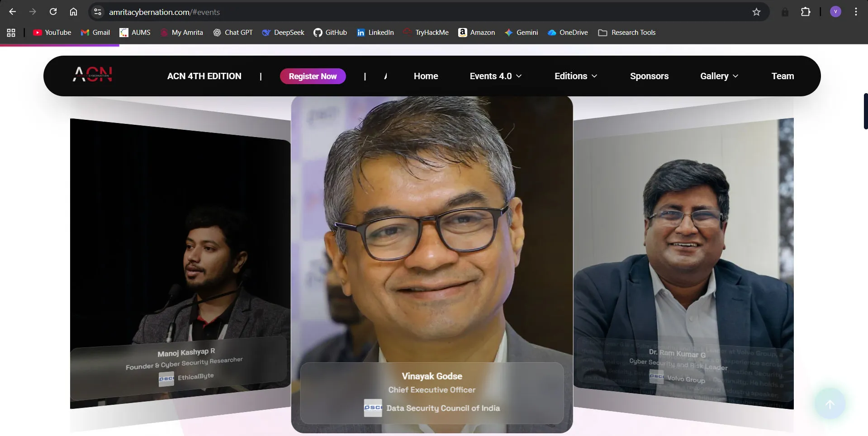
Task: Click the Data Security Council of India text
Action: click(x=443, y=408)
